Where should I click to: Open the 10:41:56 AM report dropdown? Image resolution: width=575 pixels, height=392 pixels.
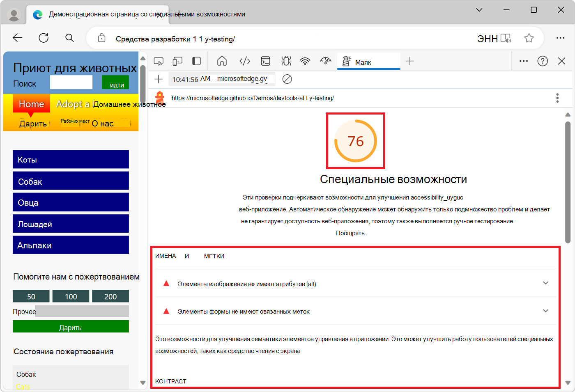[222, 79]
